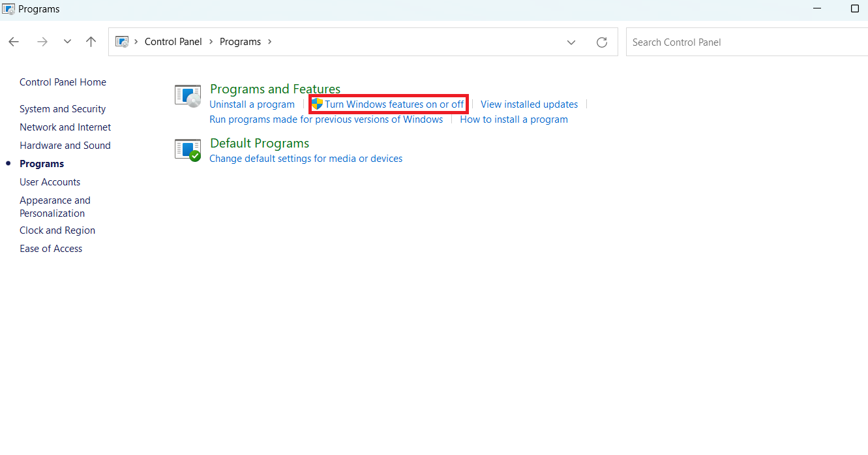Image resolution: width=868 pixels, height=455 pixels.
Task: Open Programs and Features heading
Action: tap(275, 89)
